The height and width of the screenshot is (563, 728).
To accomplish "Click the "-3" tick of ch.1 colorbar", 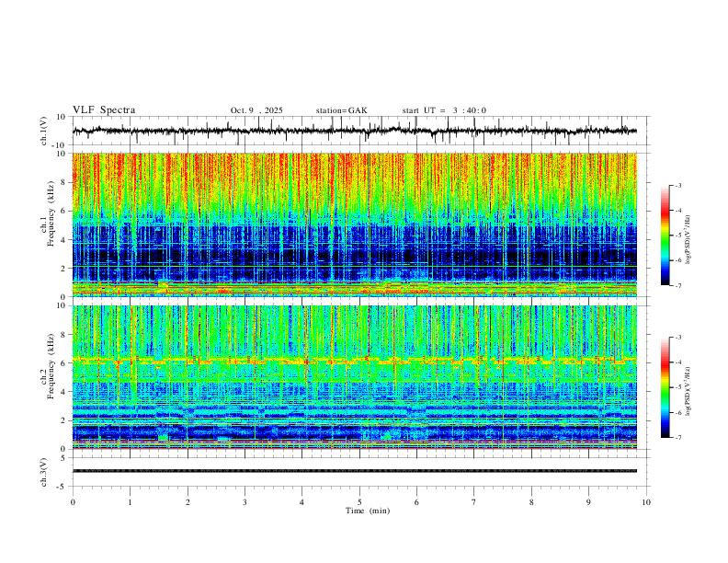I will (x=678, y=185).
